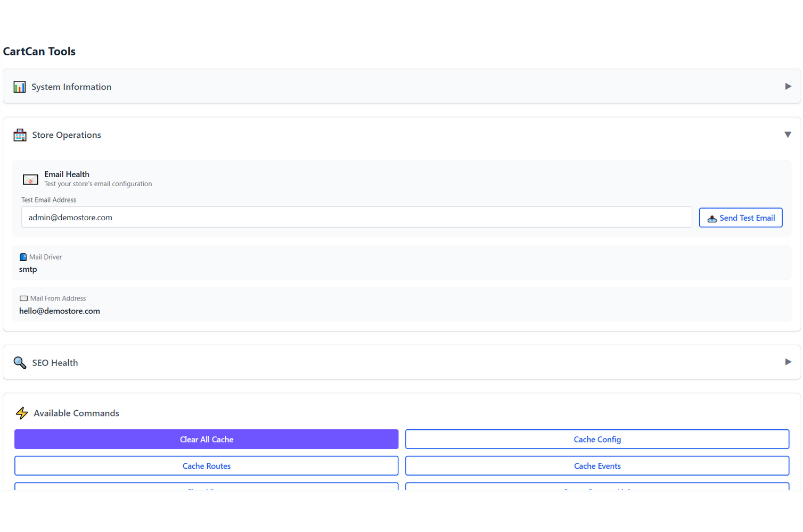Click inside the Test Email Address field
The height and width of the screenshot is (532, 803).
(356, 217)
